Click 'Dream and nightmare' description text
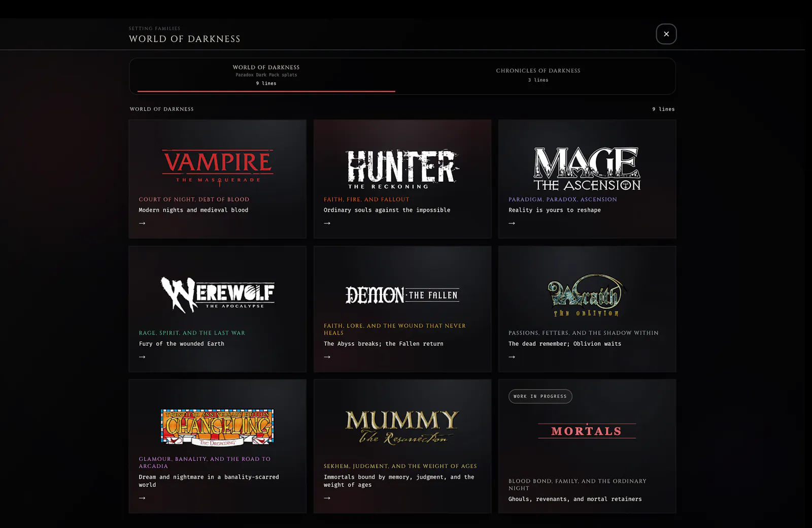Screen dimensions: 812x528 coord(209,481)
